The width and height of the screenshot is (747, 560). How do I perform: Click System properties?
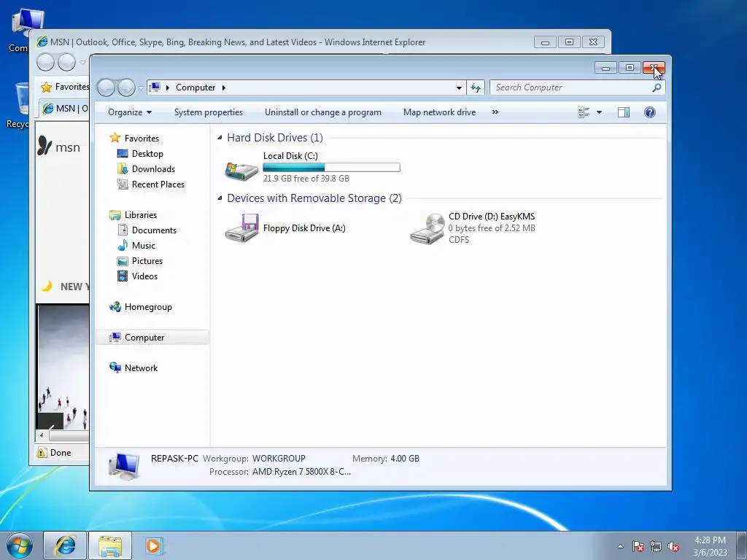[208, 112]
